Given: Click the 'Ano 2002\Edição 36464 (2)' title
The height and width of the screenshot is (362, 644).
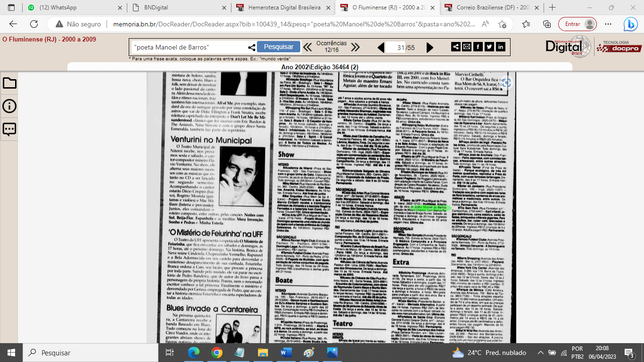Looking at the screenshot, I should coord(319,67).
